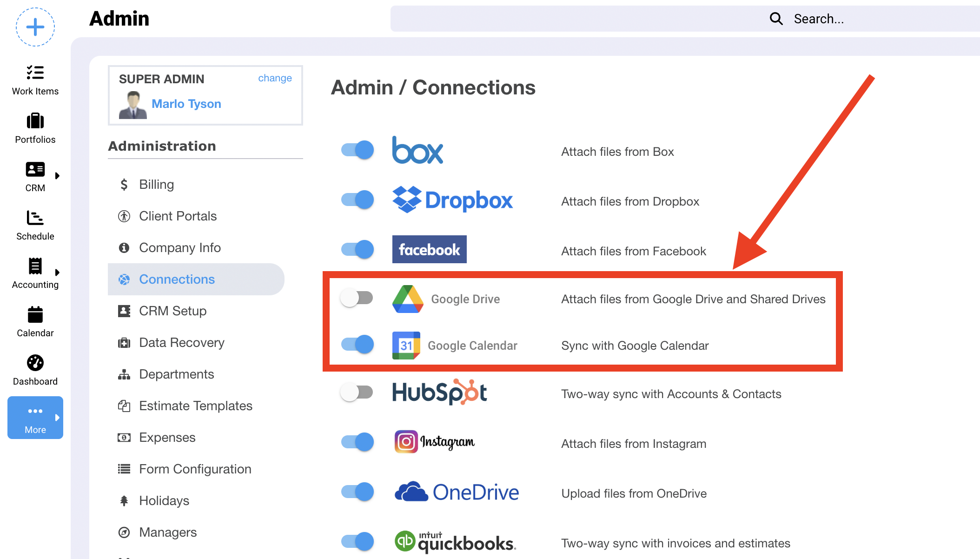980x559 pixels.
Task: Click the change admin link
Action: (x=275, y=78)
